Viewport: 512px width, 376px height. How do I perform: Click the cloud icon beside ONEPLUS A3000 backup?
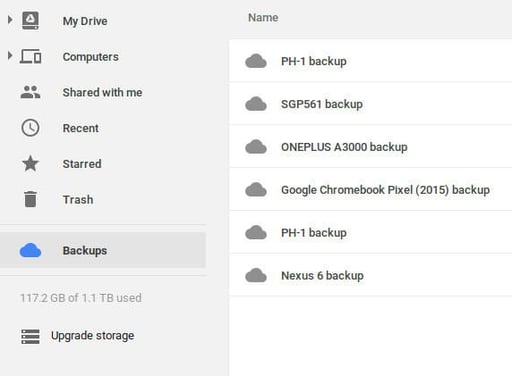(256, 147)
